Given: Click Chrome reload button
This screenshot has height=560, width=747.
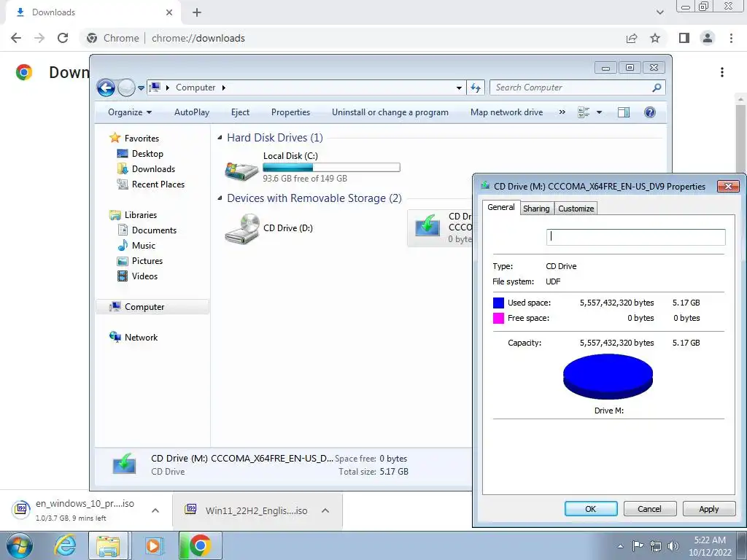Looking at the screenshot, I should tap(63, 38).
